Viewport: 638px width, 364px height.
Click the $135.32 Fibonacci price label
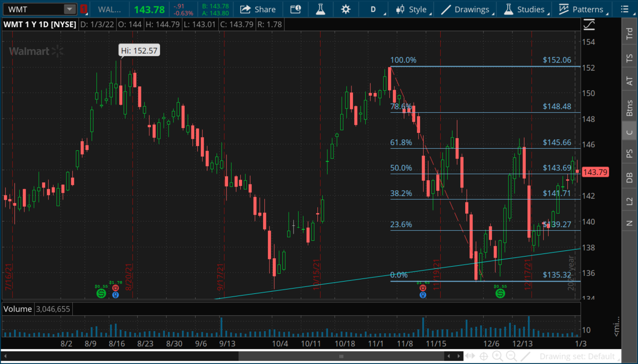pyautogui.click(x=557, y=275)
